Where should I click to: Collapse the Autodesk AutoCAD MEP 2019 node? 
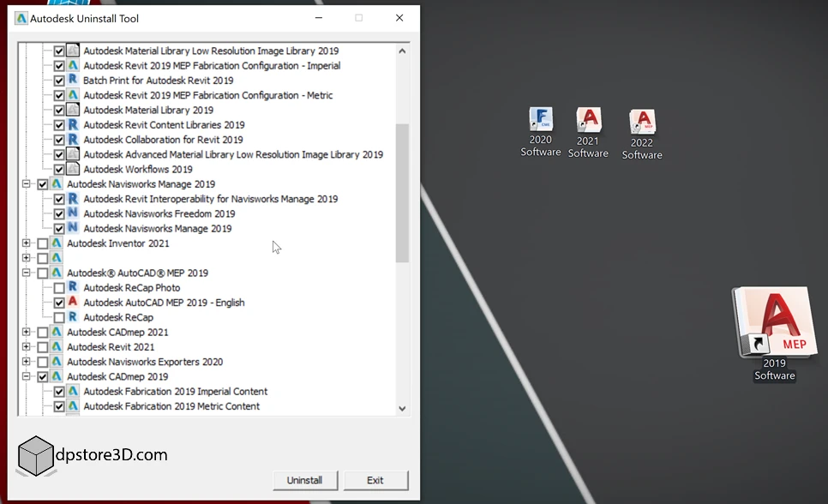(x=26, y=273)
